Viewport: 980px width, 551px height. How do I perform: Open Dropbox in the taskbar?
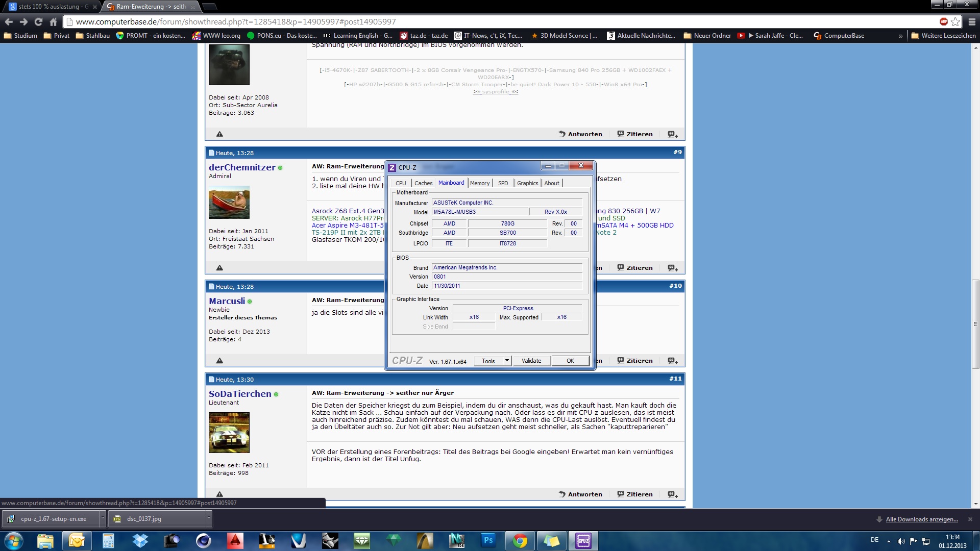pyautogui.click(x=140, y=540)
